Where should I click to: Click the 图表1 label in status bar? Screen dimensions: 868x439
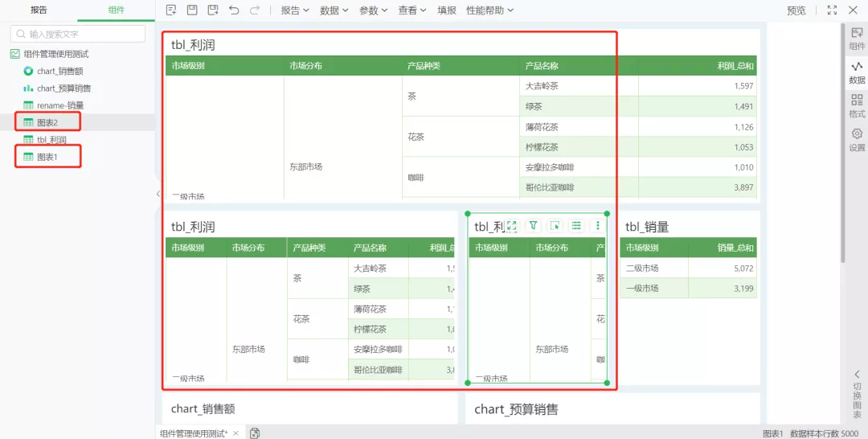point(773,433)
